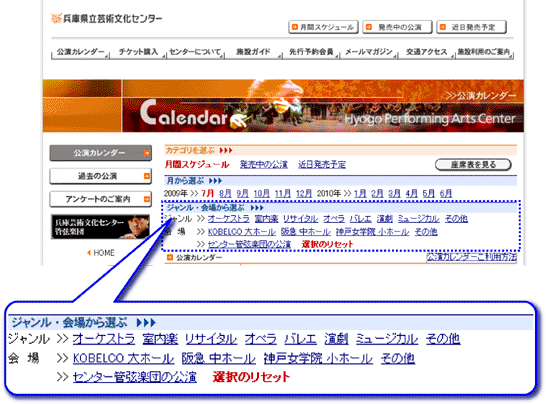Open the 発売中の公演 button at top
The image size is (546, 404).
tap(397, 27)
